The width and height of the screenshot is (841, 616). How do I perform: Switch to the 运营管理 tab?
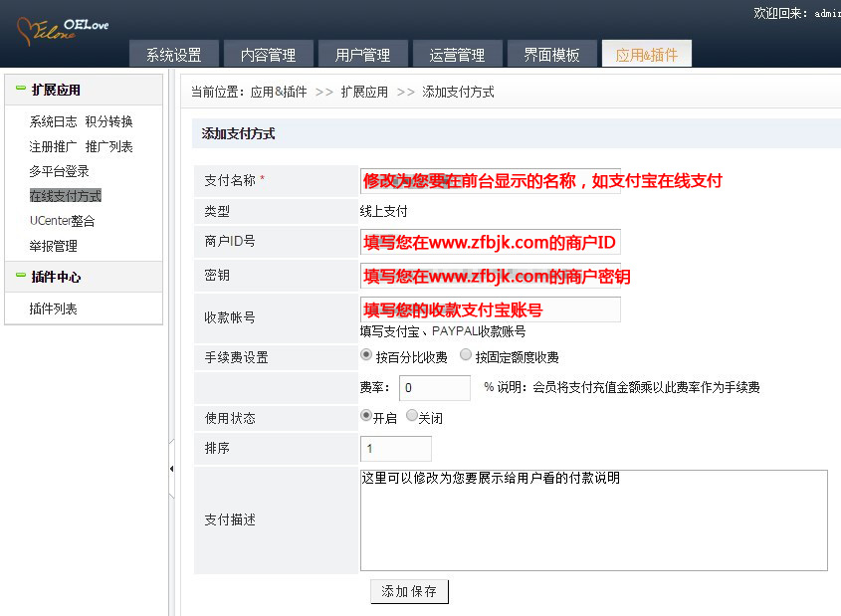pyautogui.click(x=457, y=54)
